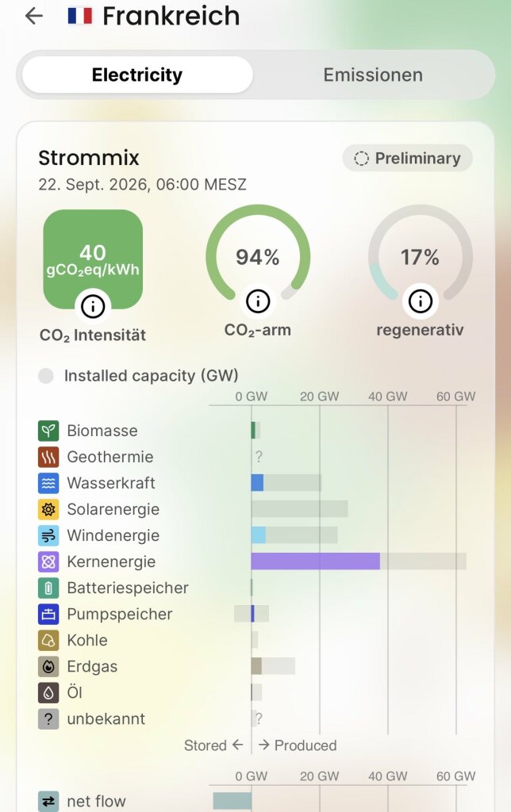Open info icon under 94% CO₂-arm
The width and height of the screenshot is (511, 812).
258,301
